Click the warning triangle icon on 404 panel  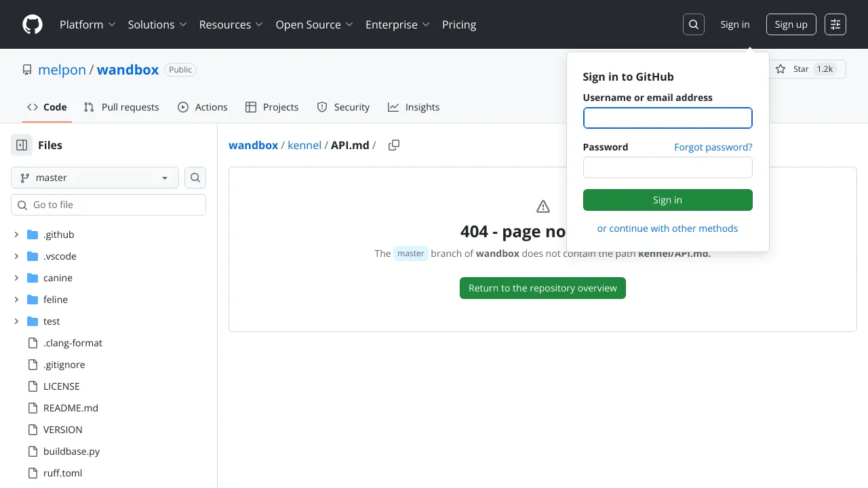[x=542, y=206]
